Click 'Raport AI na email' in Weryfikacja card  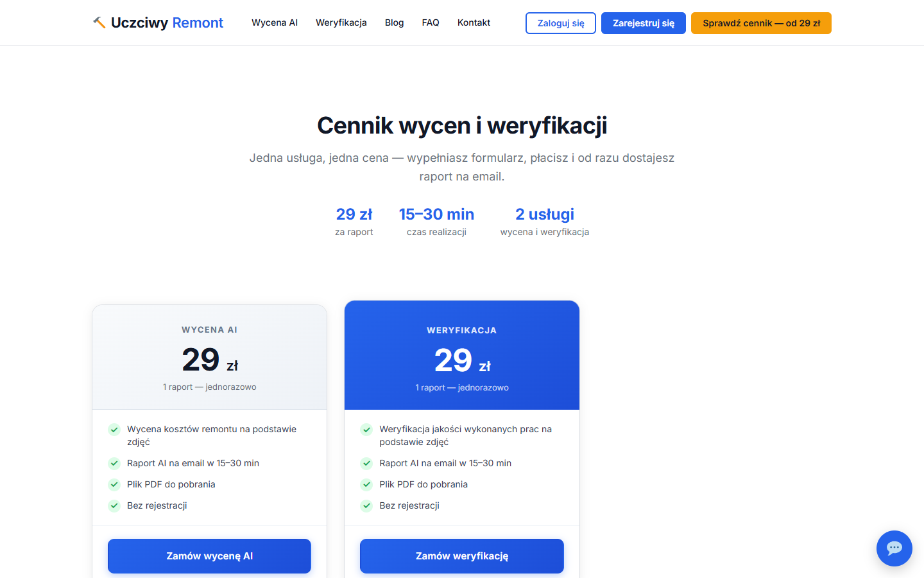(x=445, y=463)
